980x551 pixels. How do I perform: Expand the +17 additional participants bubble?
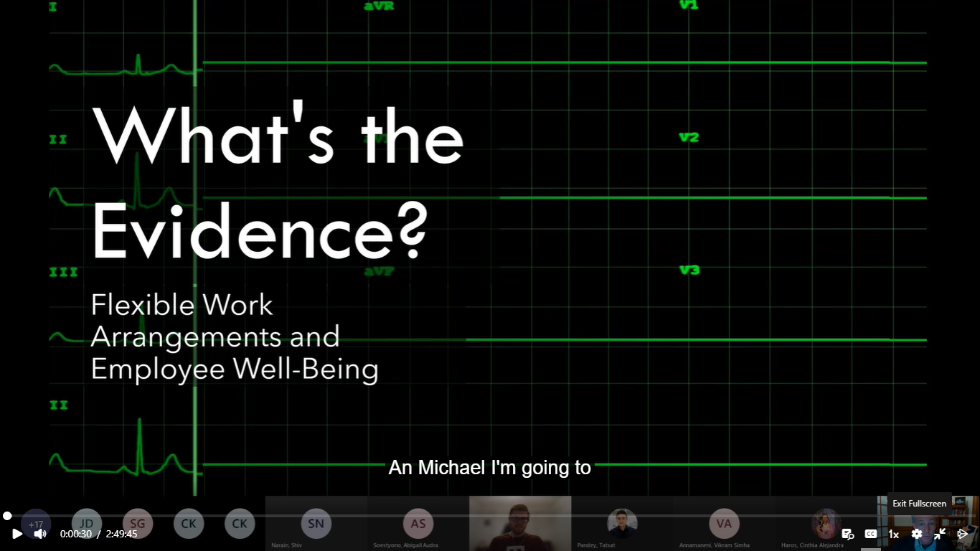[x=36, y=524]
